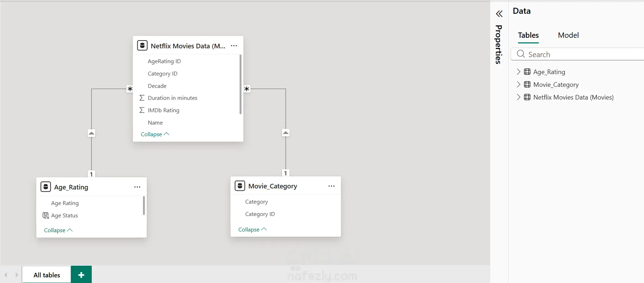This screenshot has height=283, width=644.
Task: Collapse the Age_Rating table card
Action: tap(58, 230)
